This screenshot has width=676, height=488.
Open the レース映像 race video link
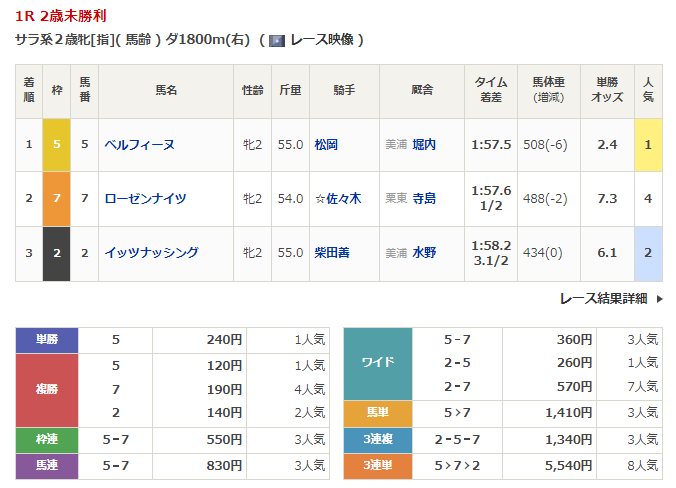point(321,41)
